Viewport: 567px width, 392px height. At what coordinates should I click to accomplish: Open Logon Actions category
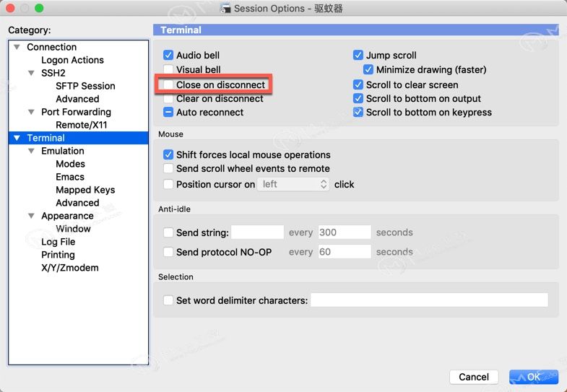pyautogui.click(x=72, y=60)
